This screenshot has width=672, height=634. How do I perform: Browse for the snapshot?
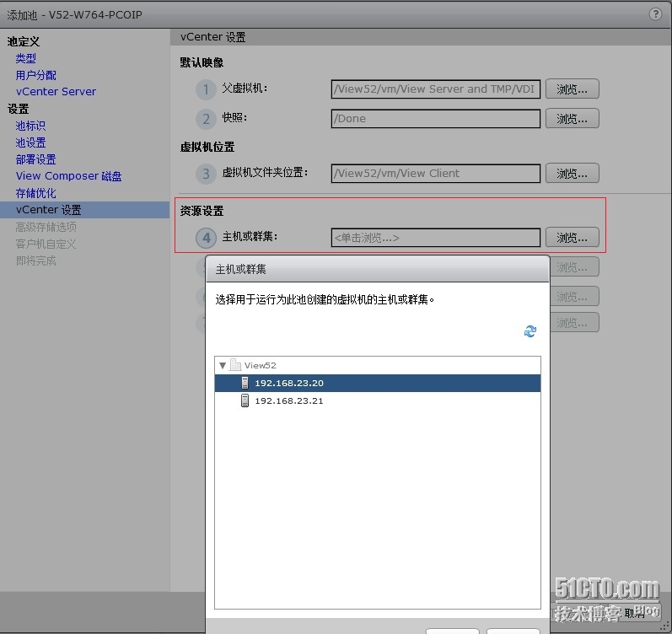pyautogui.click(x=573, y=119)
